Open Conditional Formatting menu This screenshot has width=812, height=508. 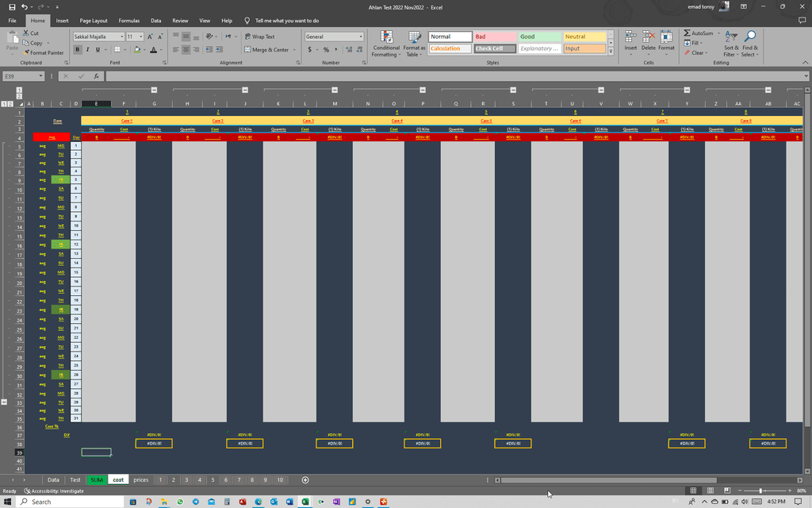(x=386, y=44)
